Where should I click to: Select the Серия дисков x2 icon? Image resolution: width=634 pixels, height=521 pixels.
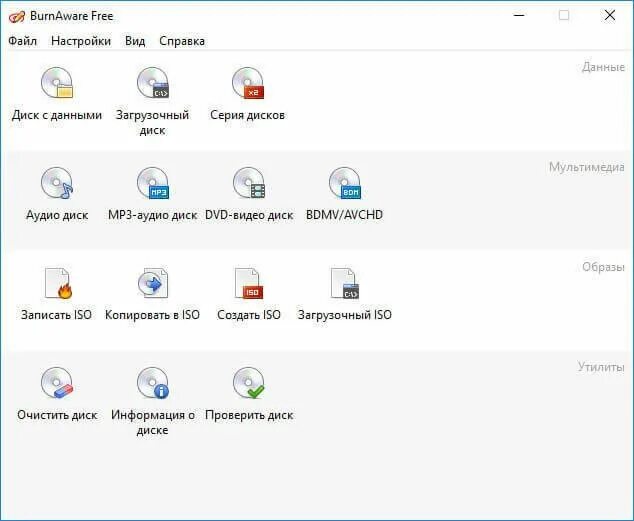click(248, 83)
